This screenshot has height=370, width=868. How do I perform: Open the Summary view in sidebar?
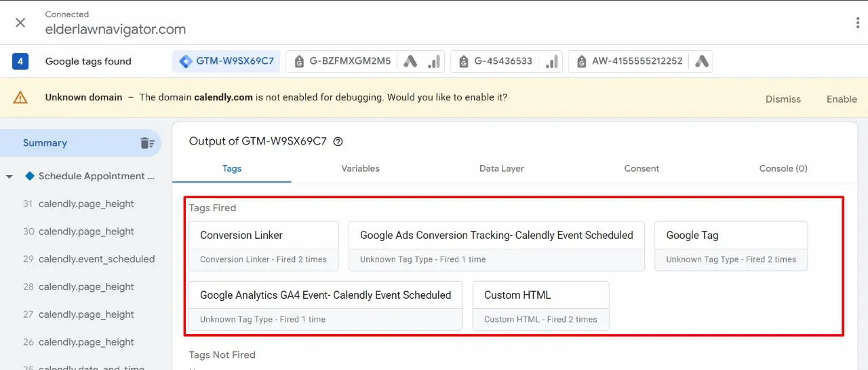(45, 143)
